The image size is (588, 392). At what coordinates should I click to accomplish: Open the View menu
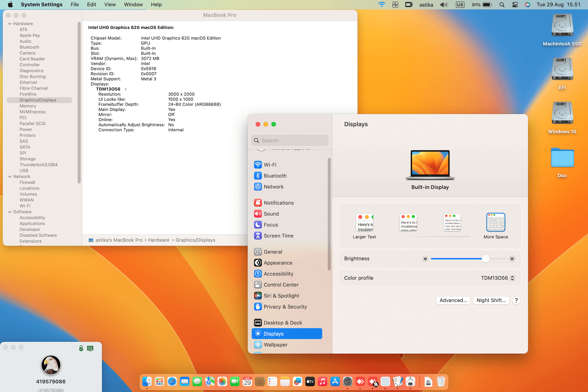[x=110, y=5]
